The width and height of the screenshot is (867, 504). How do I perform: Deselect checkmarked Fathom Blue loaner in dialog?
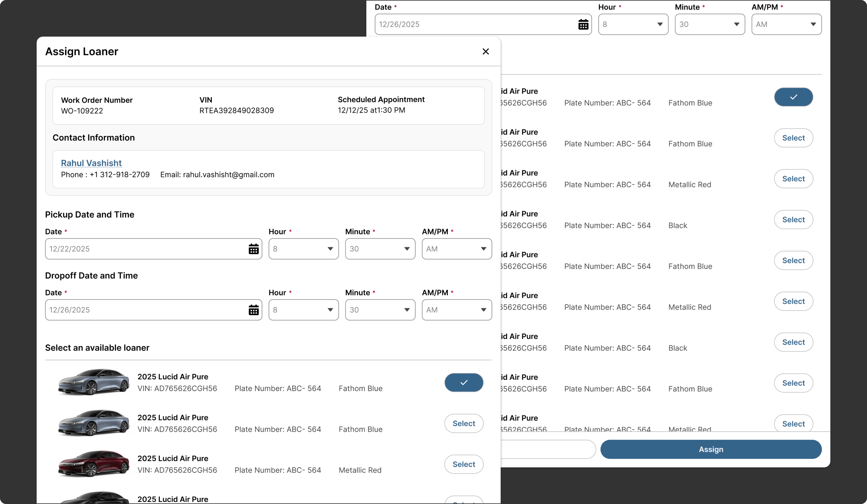(x=463, y=382)
